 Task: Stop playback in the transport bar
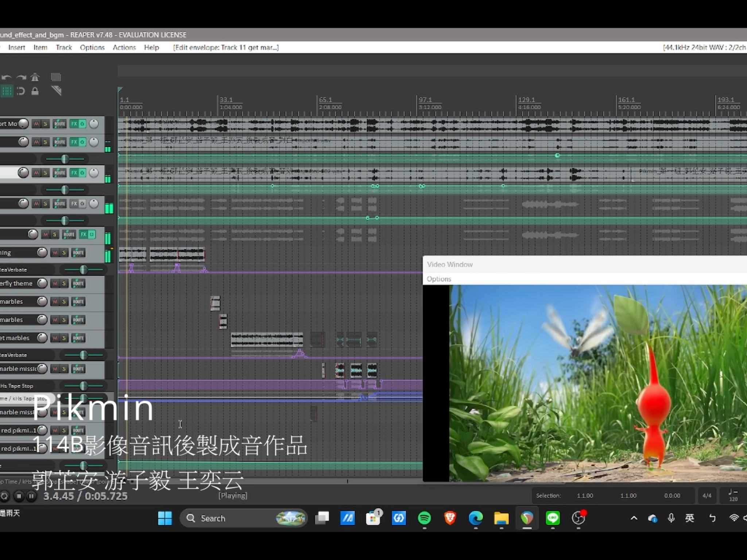click(x=19, y=496)
